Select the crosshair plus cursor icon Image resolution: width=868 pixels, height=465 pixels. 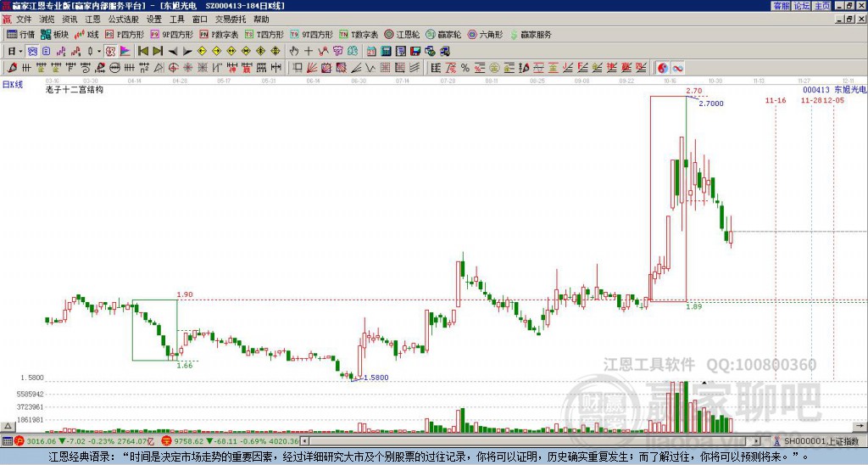coord(309,52)
